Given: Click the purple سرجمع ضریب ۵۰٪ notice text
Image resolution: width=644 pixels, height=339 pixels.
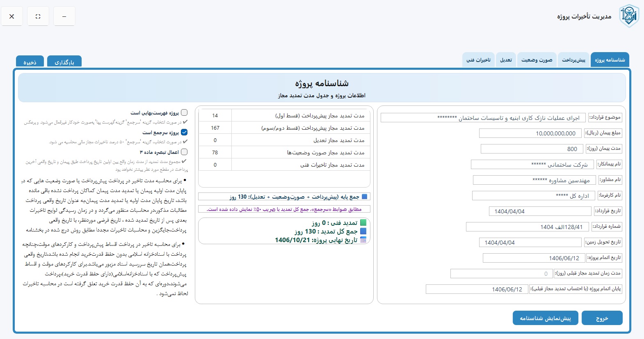Looking at the screenshot, I should click(284, 209).
